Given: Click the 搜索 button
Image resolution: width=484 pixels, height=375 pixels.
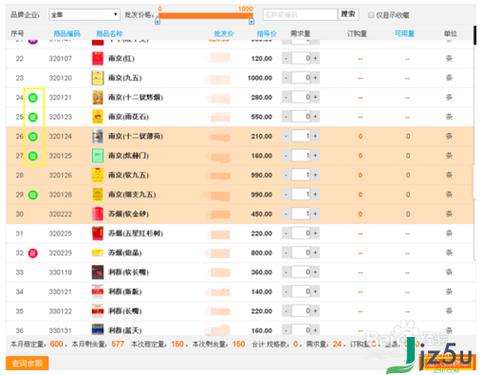Looking at the screenshot, I should point(348,14).
